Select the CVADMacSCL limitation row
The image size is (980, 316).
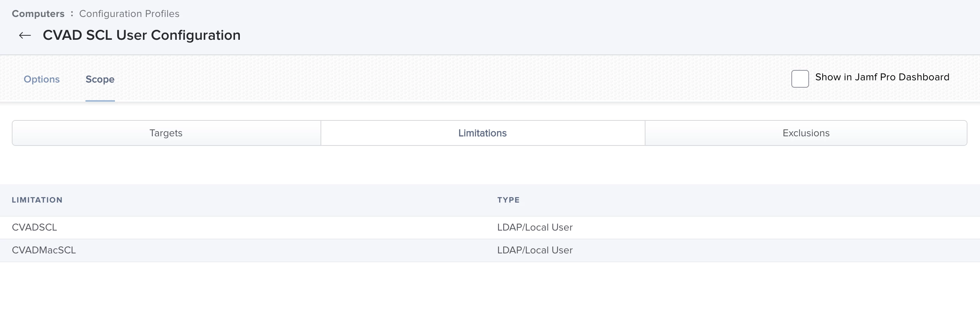coord(490,250)
